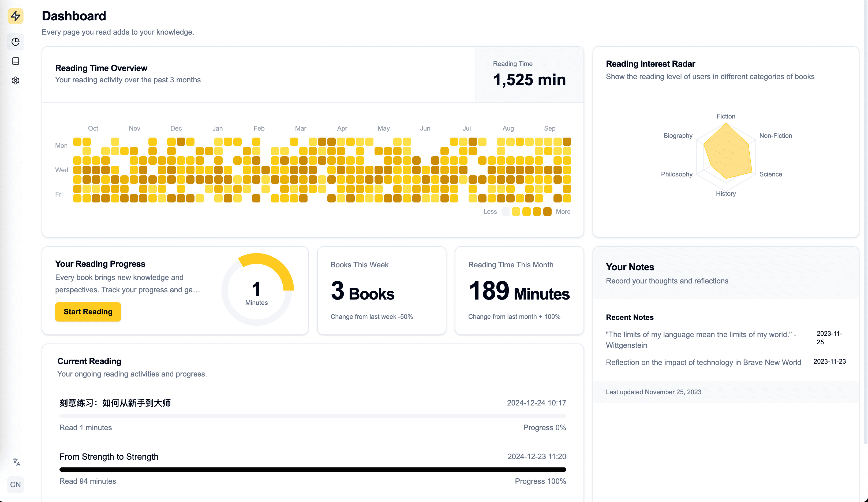Open the settings gear icon
Screen dimensions: 868x502
[x=16, y=81]
